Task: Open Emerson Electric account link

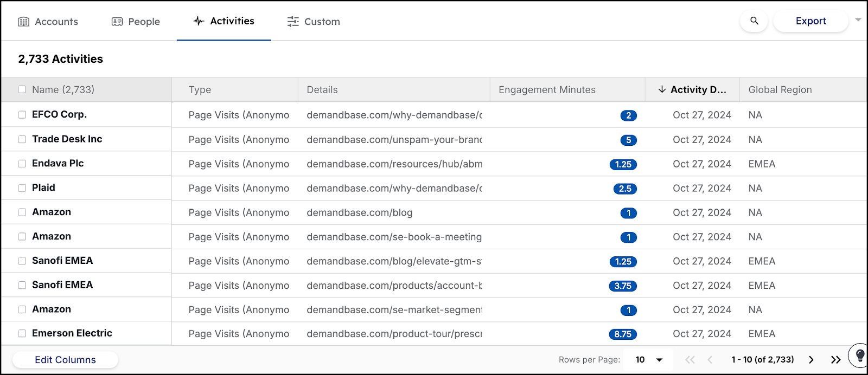Action: pyautogui.click(x=72, y=333)
